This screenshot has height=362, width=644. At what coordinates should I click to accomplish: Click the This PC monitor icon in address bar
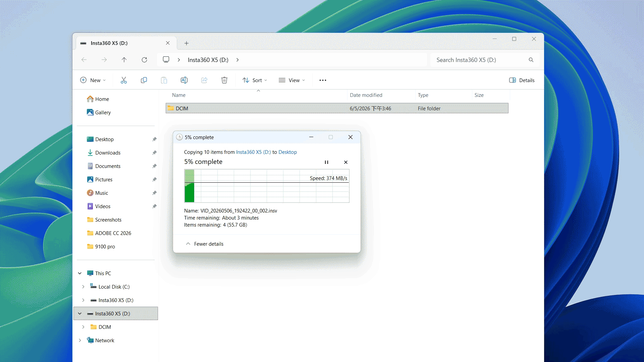click(166, 60)
